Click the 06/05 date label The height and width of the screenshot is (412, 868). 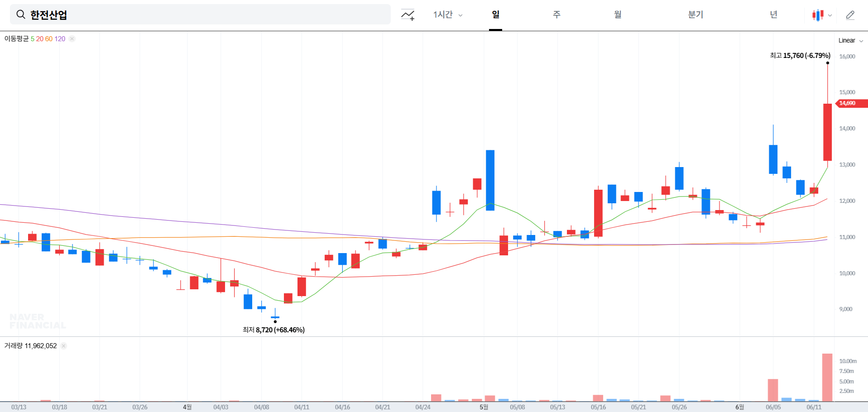tap(773, 407)
